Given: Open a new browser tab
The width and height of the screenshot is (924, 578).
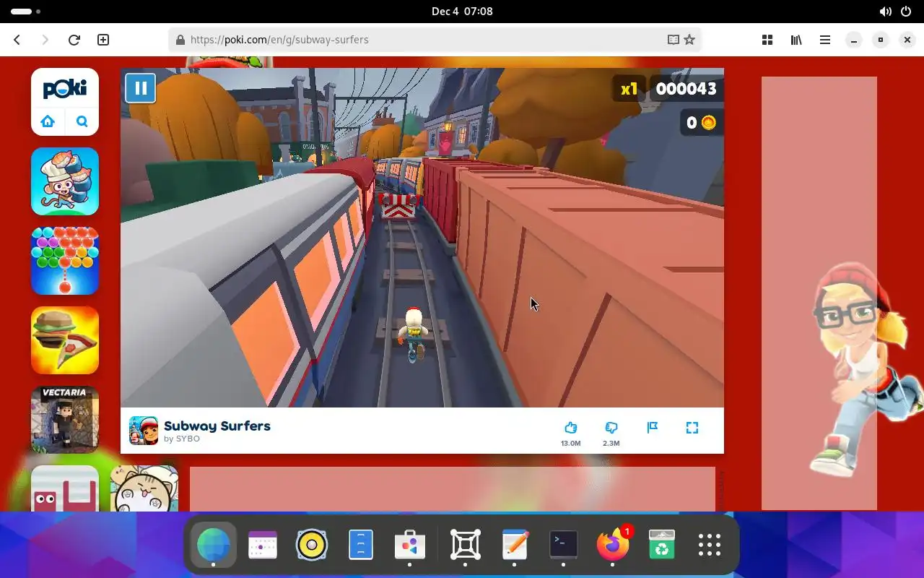Looking at the screenshot, I should (103, 40).
